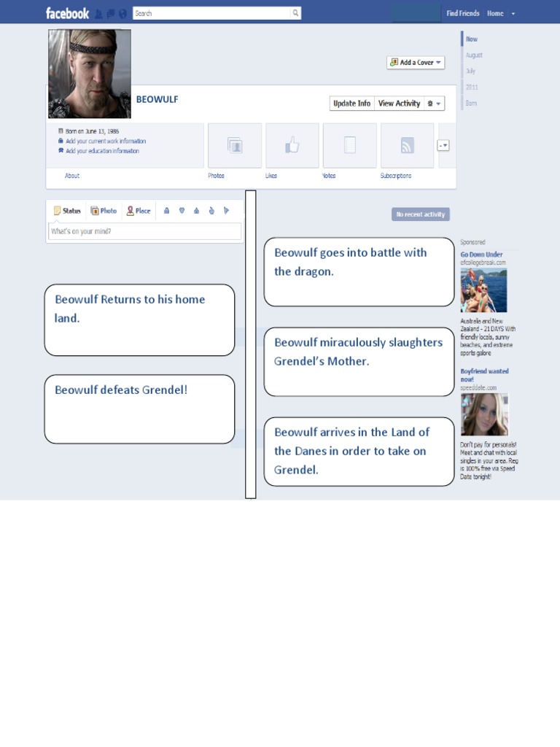Click the work icon beside current work information
This screenshot has height=747, width=560.
[x=61, y=141]
